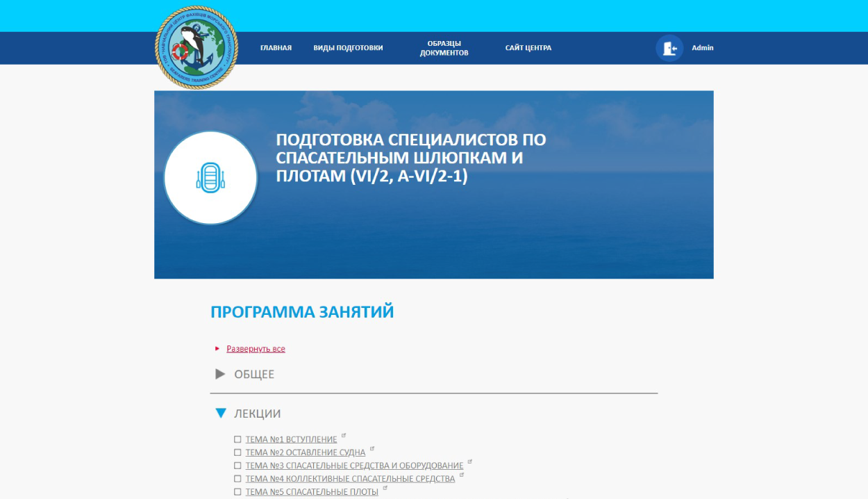This screenshot has width=868, height=499.
Task: Collapse the Лекции section triangle
Action: coord(221,414)
